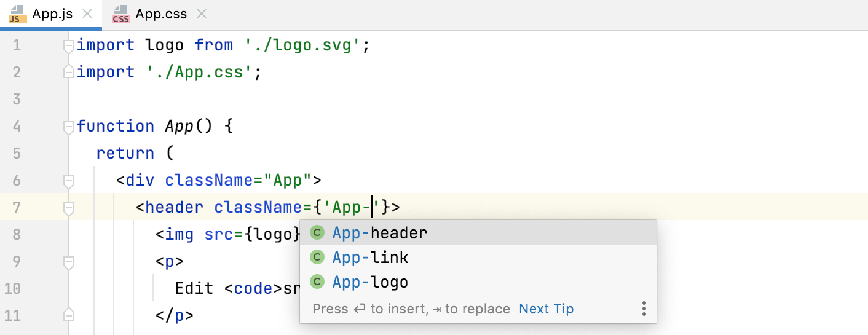
Task: Click code tag on line 10
Action: [x=253, y=289]
